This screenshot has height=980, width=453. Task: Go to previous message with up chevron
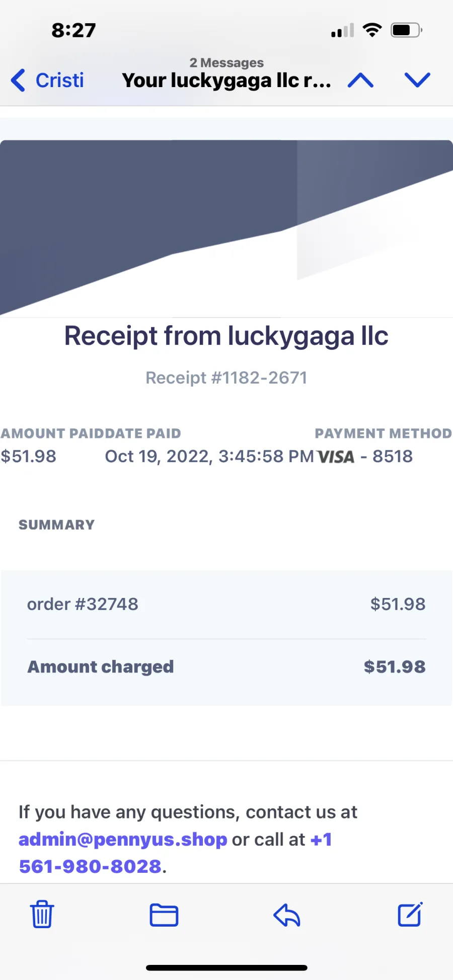click(x=360, y=80)
